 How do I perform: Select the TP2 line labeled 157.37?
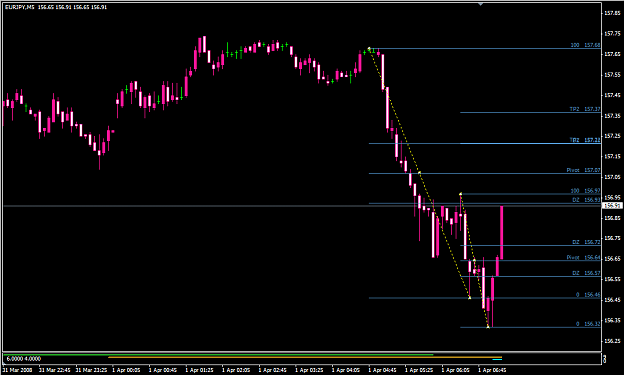[x=530, y=112]
